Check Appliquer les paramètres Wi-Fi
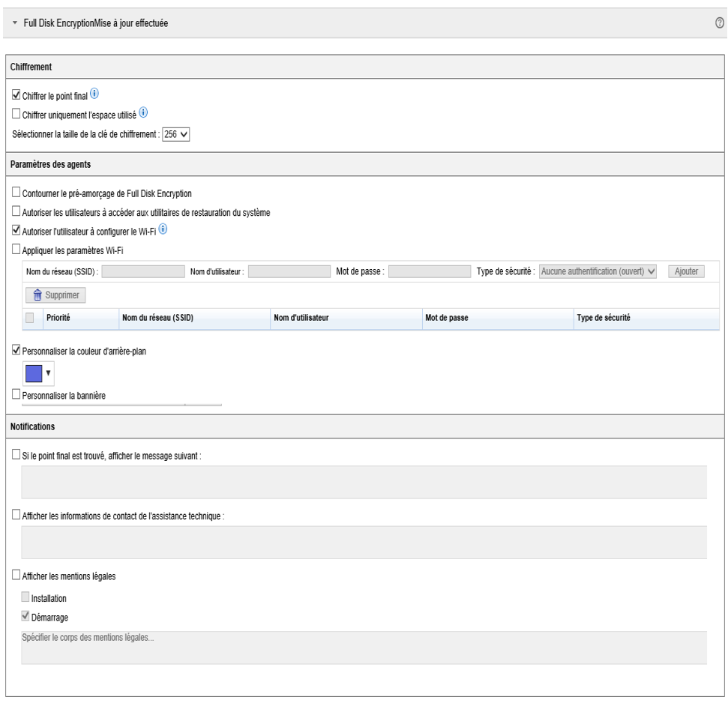Screen dimensions: 728x712 pos(17,250)
